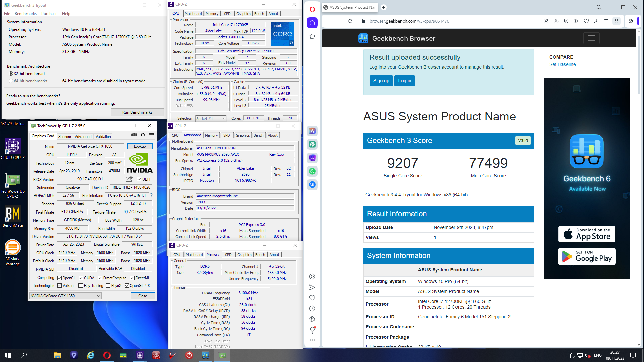The height and width of the screenshot is (362, 644).
Task: Open Opera bookmarks star in sidebar
Action: point(312,36)
